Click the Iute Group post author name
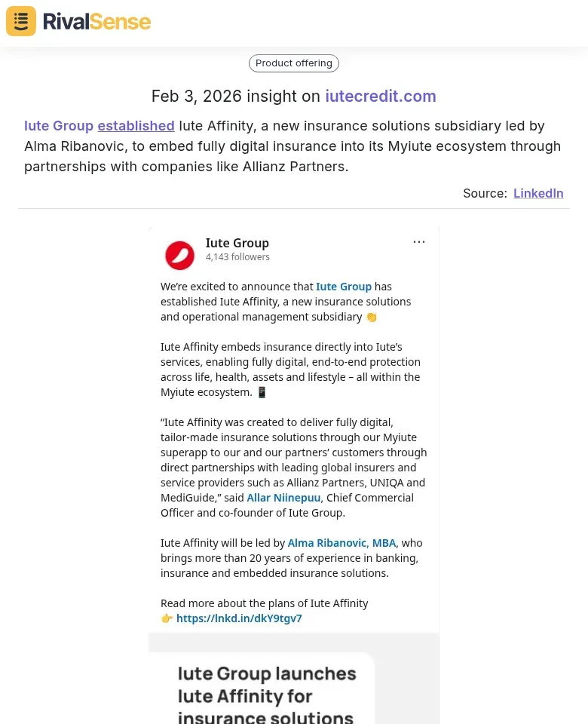 [237, 243]
